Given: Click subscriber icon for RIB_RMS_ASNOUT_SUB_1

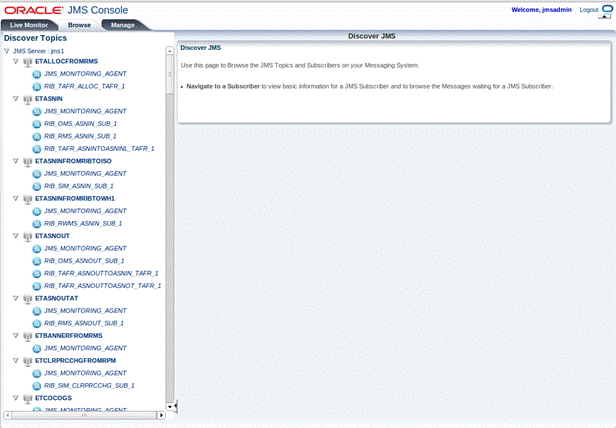Looking at the screenshot, I should (37, 323).
